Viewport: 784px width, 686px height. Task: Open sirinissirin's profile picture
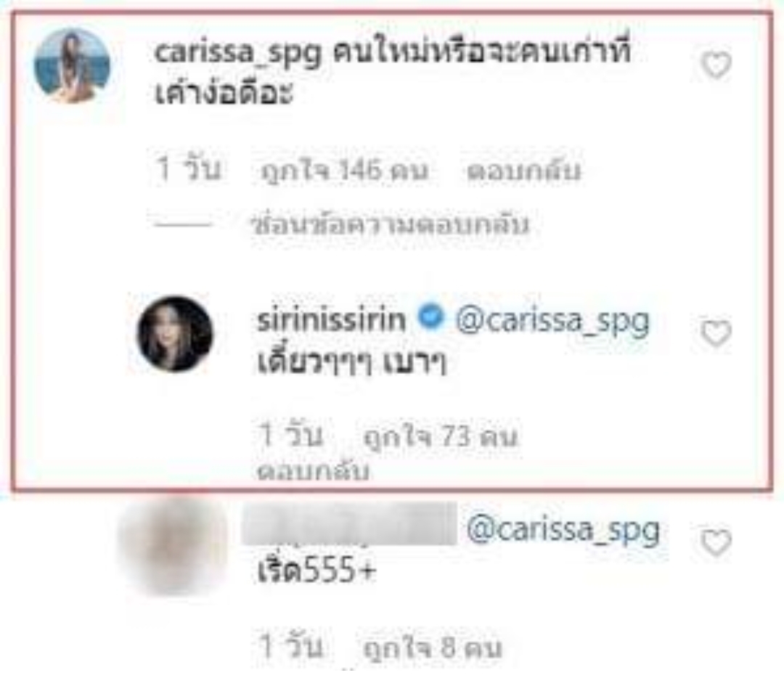[174, 333]
